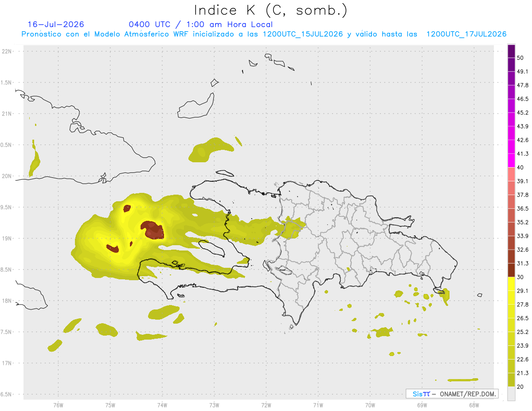Click the "39.1" value on the color scale
Image resolution: width=532 pixels, height=411 pixels.
523,181
